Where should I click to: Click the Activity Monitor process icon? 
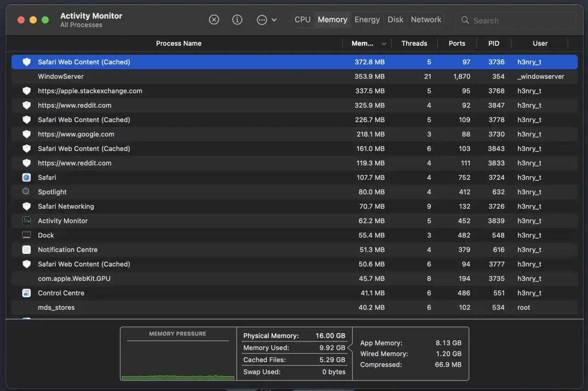[27, 221]
